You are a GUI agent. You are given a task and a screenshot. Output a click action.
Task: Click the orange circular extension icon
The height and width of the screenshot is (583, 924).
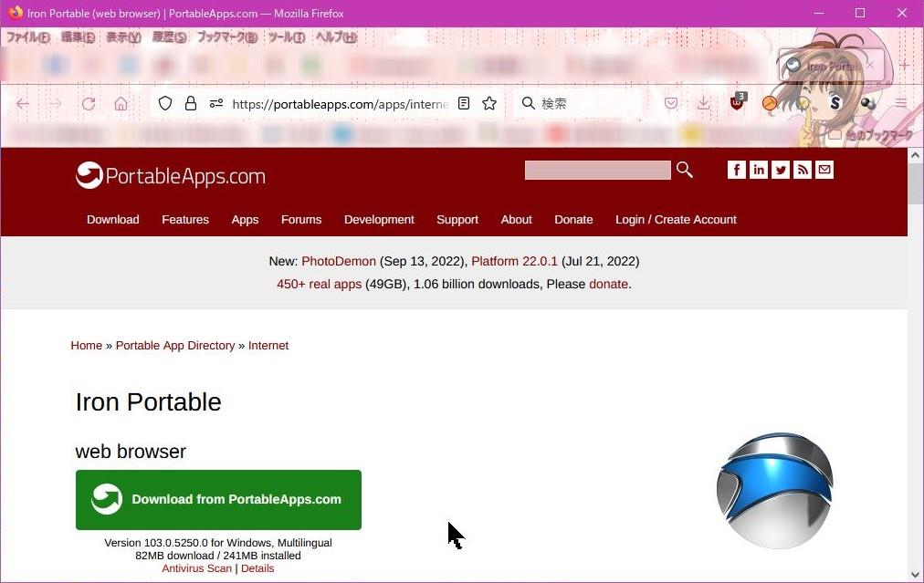click(770, 104)
